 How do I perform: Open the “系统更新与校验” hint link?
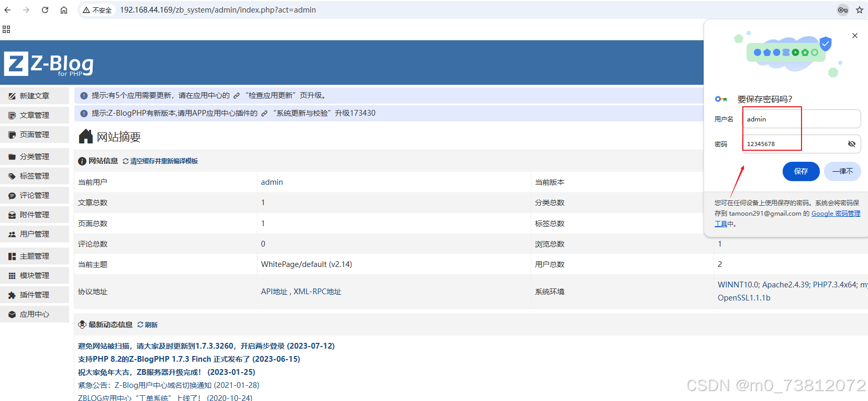click(x=297, y=113)
